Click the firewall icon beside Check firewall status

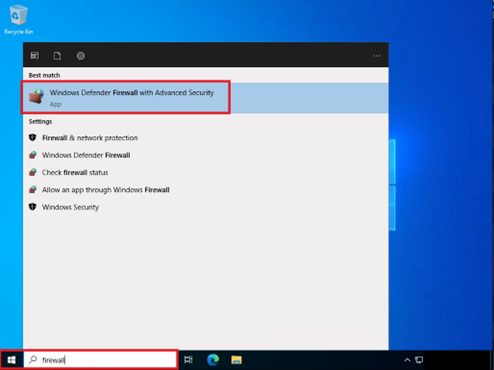[32, 172]
